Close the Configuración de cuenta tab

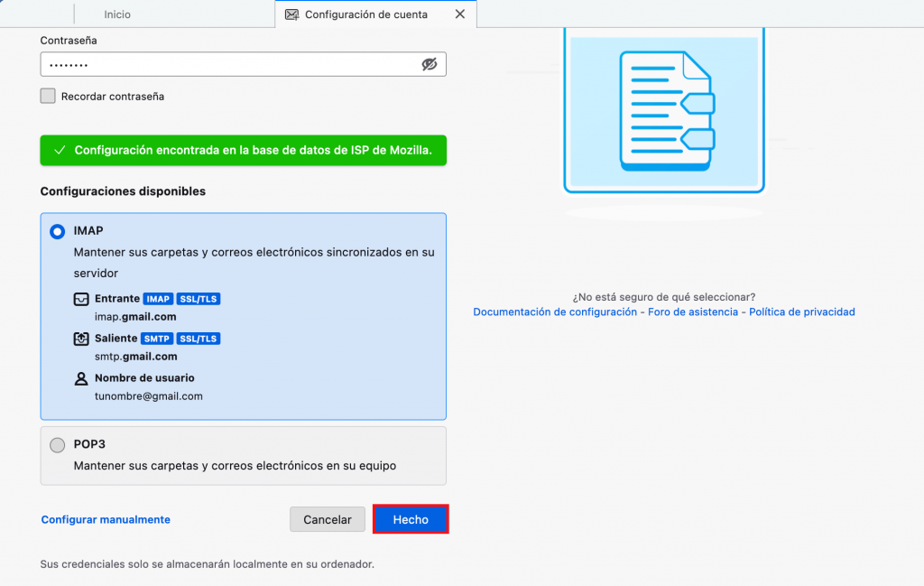(x=460, y=14)
